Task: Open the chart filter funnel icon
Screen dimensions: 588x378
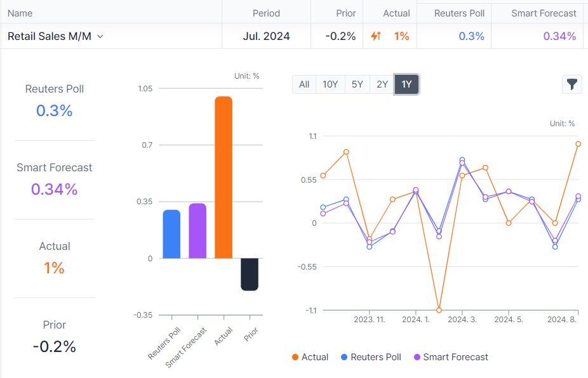Action: (x=571, y=84)
